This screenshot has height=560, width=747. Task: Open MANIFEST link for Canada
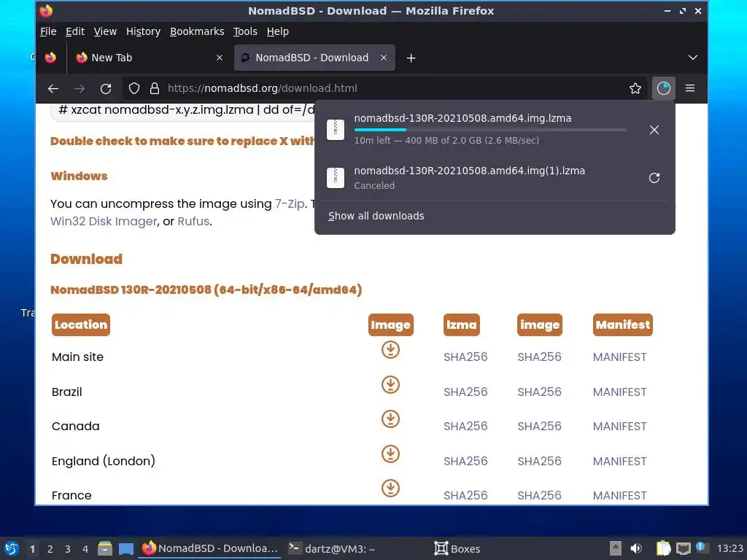coord(619,426)
